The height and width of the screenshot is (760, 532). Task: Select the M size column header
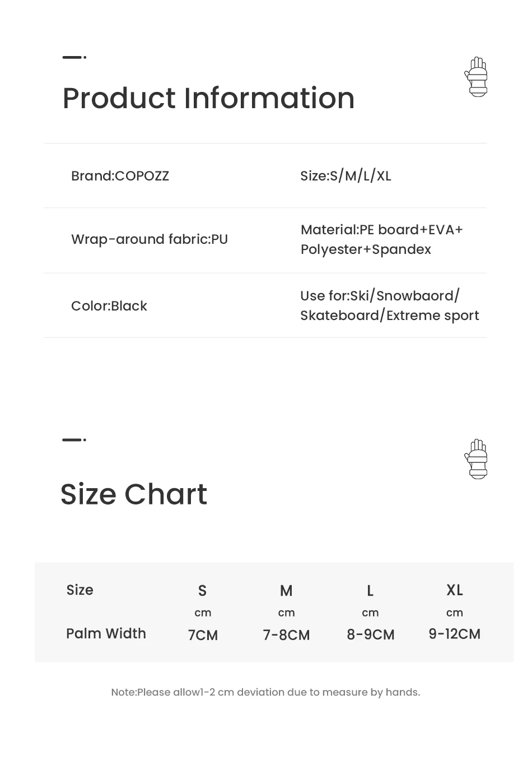pos(286,591)
